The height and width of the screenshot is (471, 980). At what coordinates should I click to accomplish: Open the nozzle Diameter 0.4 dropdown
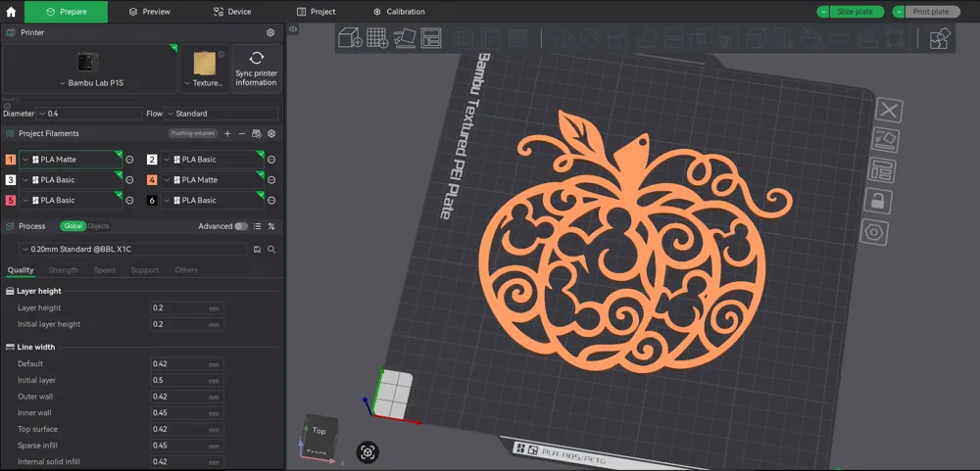[x=89, y=114]
